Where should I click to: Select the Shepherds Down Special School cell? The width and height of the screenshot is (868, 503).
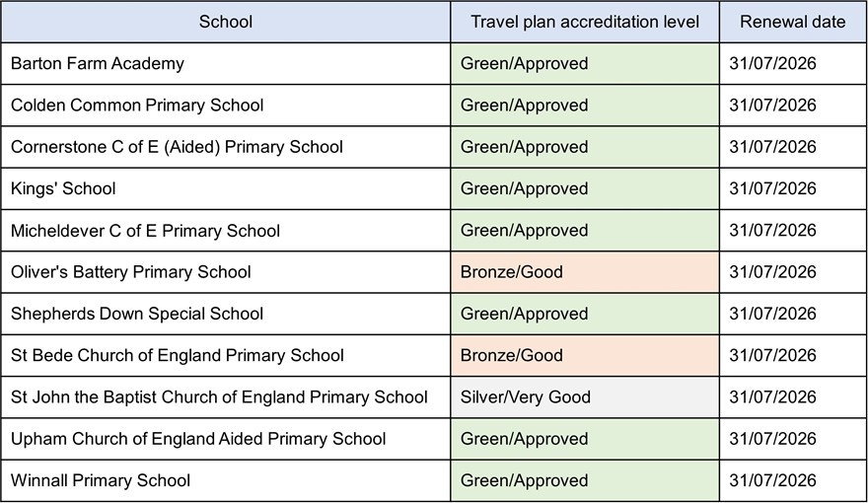click(137, 314)
